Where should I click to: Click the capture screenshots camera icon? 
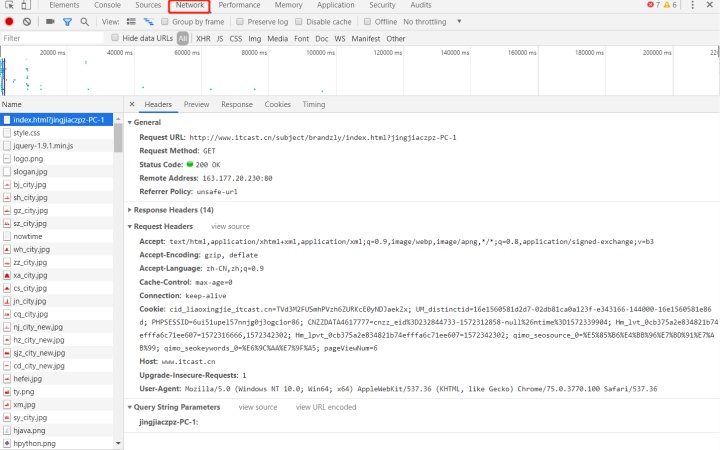coord(51,22)
